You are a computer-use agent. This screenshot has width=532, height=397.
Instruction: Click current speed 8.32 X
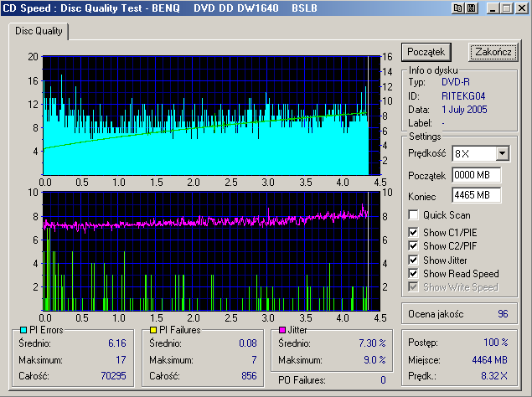pyautogui.click(x=494, y=375)
